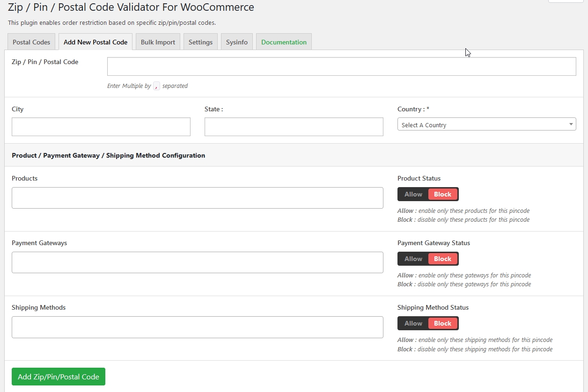Open the plugin Documentation tab
Screen dimensions: 588x392
[x=283, y=42]
